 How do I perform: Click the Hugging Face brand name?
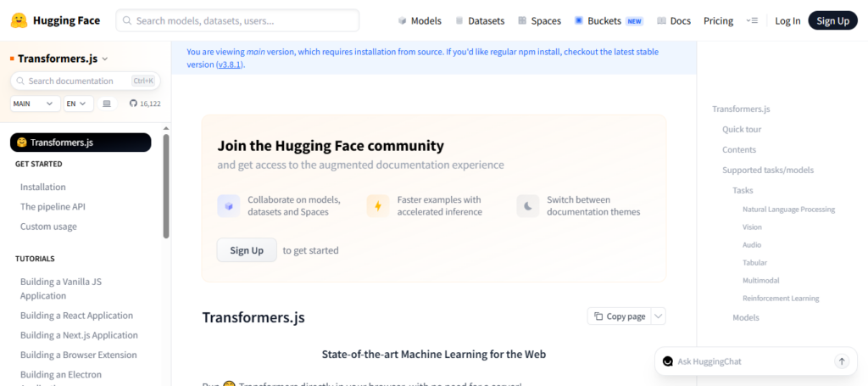click(x=66, y=21)
